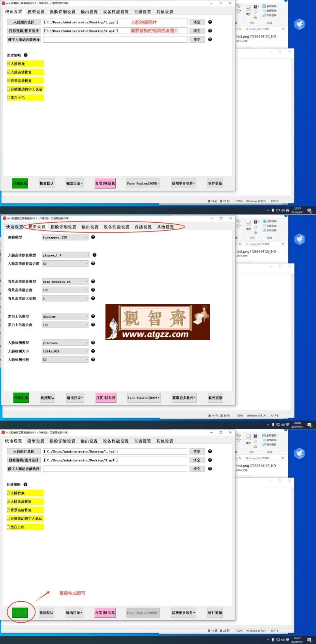Click 人脸图片选择 button in 23:55 screenshot

pos(24,22)
